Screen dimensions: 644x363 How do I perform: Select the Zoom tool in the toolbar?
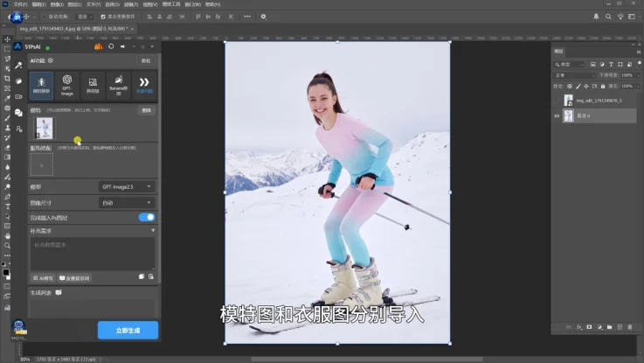point(7,246)
